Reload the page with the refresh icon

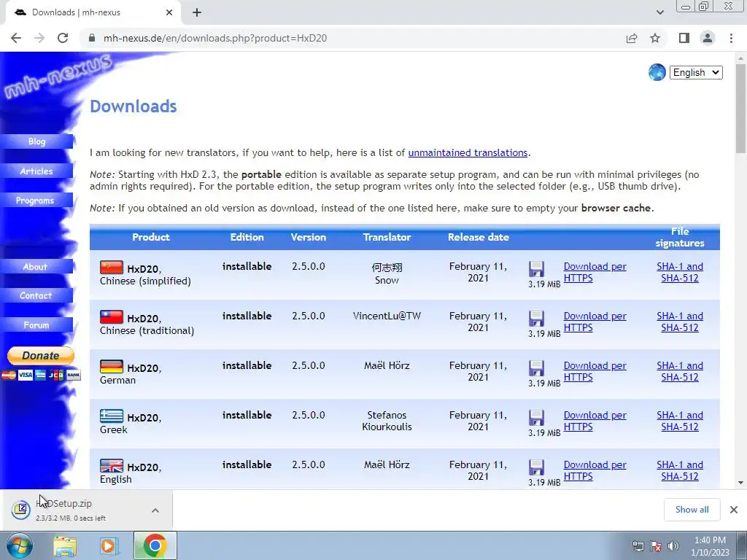(x=63, y=38)
